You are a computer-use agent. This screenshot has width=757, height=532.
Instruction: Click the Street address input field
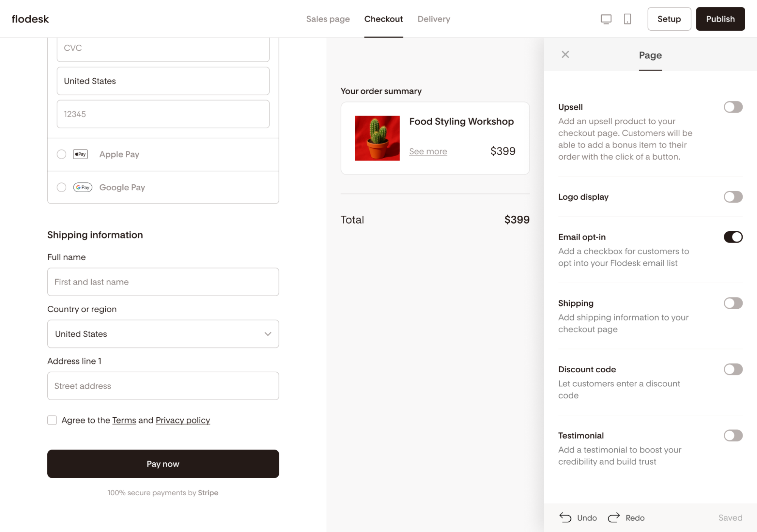pyautogui.click(x=163, y=386)
